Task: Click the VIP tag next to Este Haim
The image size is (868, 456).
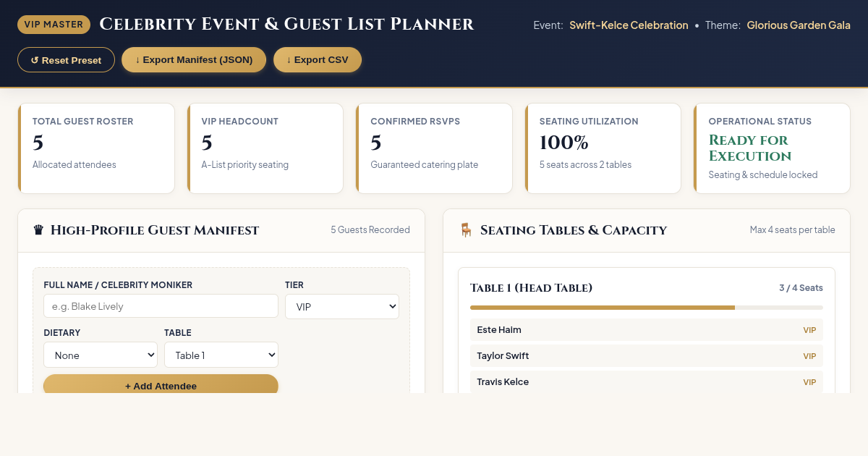Action: click(x=809, y=330)
